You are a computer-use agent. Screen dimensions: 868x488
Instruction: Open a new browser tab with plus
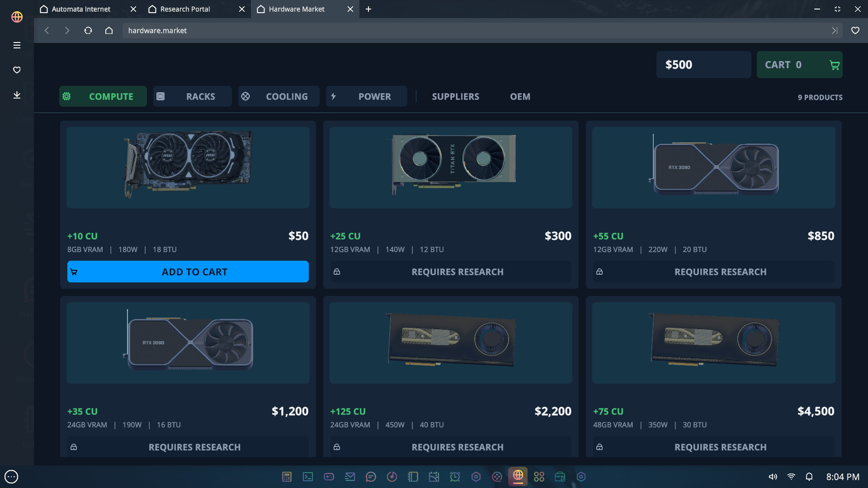[x=368, y=9]
